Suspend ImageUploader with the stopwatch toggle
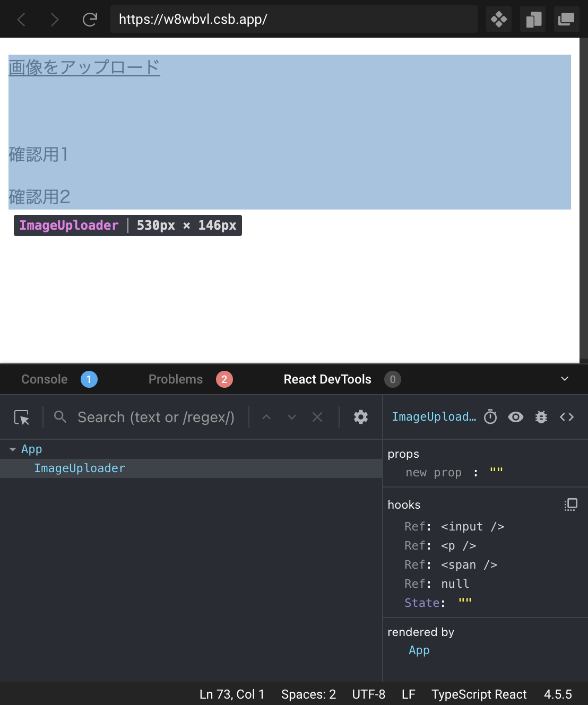Image resolution: width=588 pixels, height=705 pixels. [490, 417]
